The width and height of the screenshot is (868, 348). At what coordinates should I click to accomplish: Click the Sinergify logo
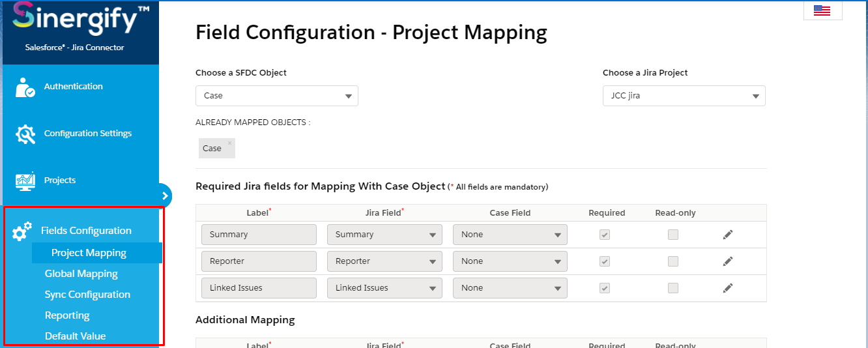pyautogui.click(x=81, y=20)
